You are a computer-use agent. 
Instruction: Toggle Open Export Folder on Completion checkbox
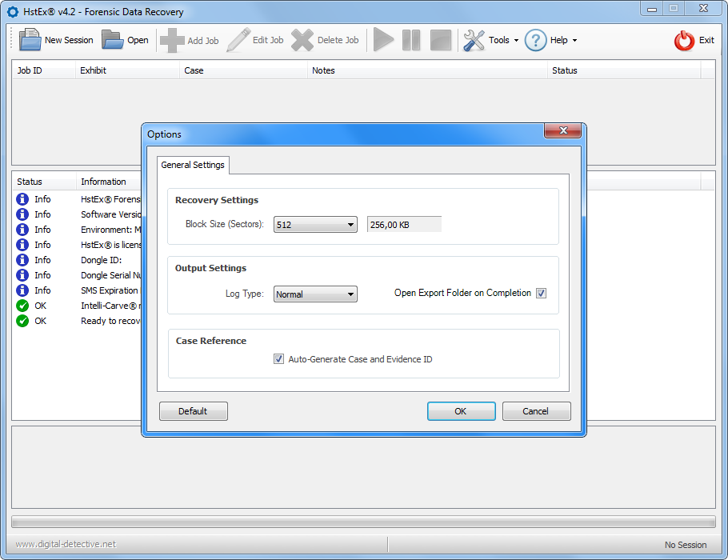[x=541, y=293]
